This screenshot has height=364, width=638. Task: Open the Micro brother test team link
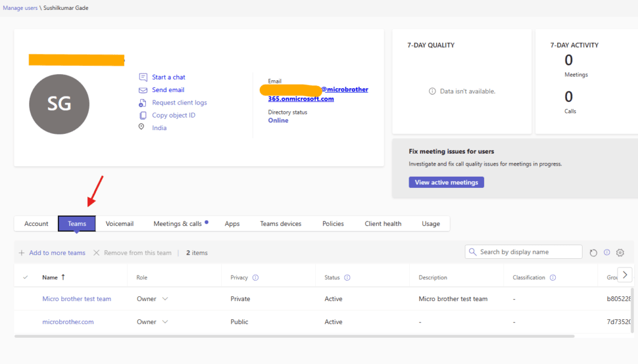[77, 299]
